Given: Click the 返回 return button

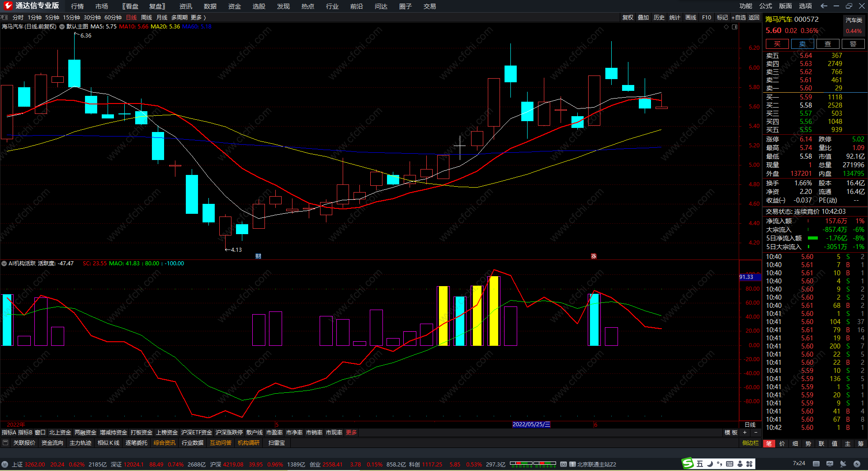Looking at the screenshot, I should point(754,18).
